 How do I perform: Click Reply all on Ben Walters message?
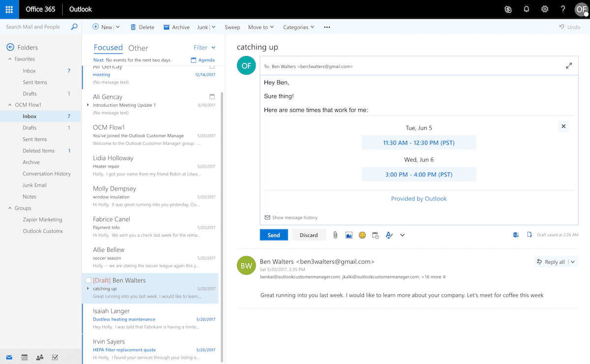[x=551, y=262]
